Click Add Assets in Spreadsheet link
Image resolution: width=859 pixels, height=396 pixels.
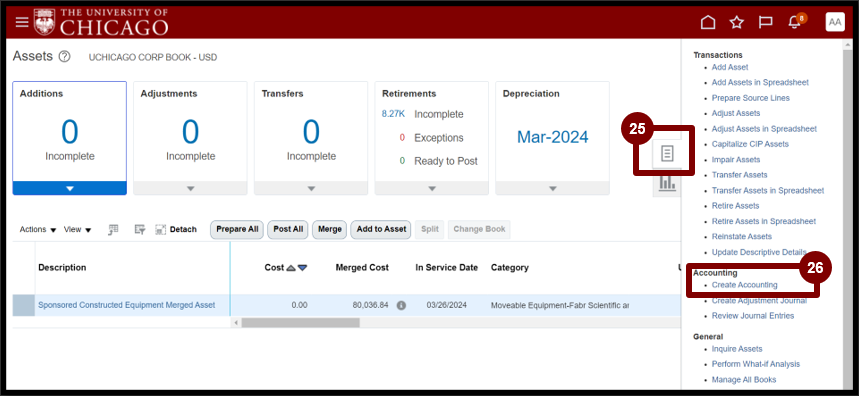[x=760, y=83]
